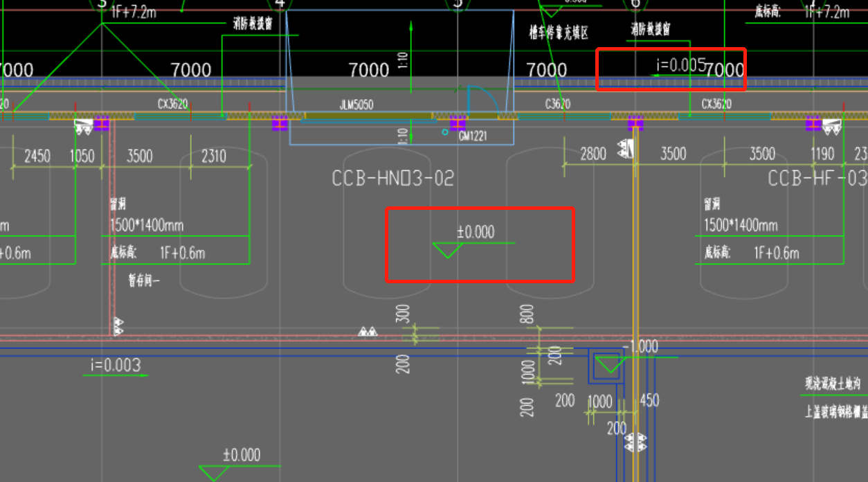This screenshot has height=482, width=868.
Task: Select the 2800 dimension text
Action: tap(593, 154)
